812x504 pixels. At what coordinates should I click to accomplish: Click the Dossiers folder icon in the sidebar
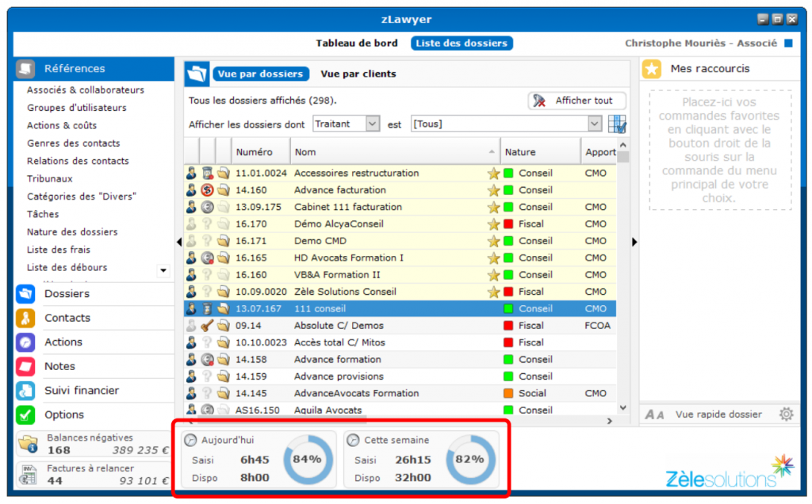[x=25, y=294]
